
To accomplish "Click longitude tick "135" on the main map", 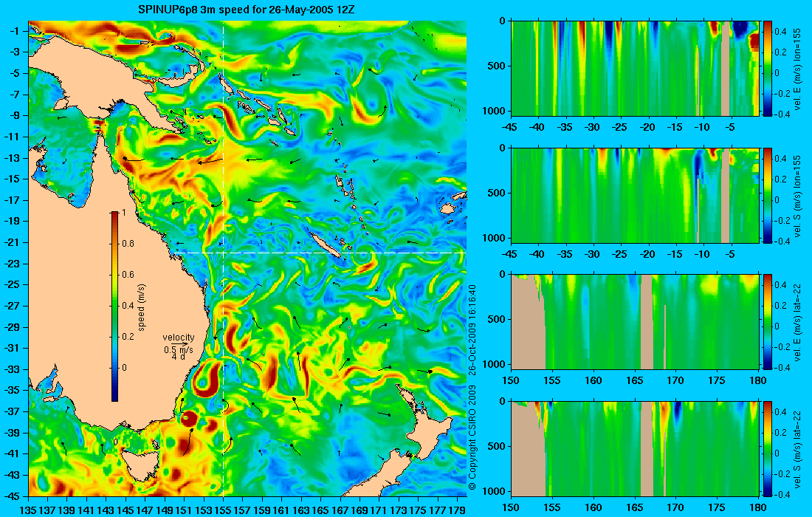I will click(x=28, y=510).
